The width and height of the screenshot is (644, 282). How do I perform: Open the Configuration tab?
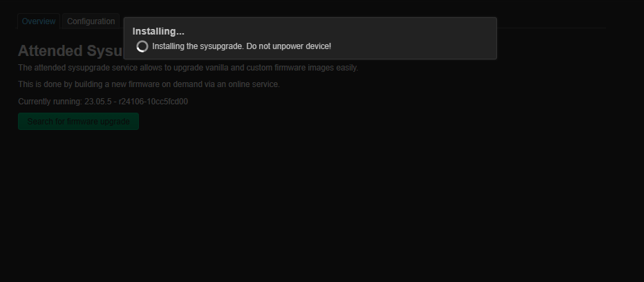(x=91, y=21)
